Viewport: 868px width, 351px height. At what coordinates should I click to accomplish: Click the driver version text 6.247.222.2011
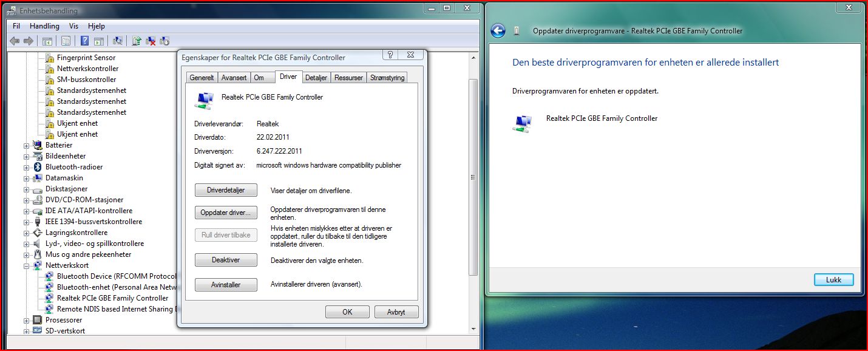tap(279, 151)
